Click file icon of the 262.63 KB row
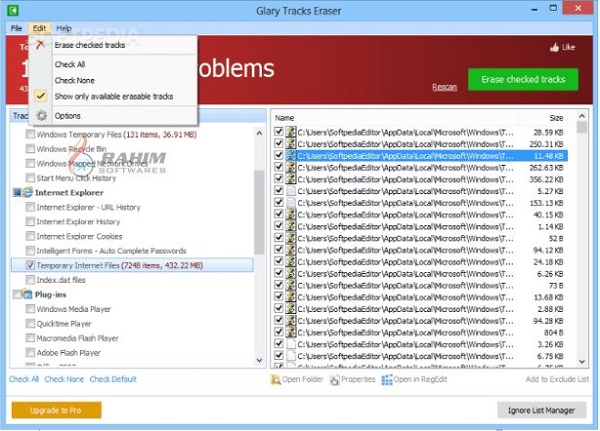600x431 pixels. tap(291, 168)
